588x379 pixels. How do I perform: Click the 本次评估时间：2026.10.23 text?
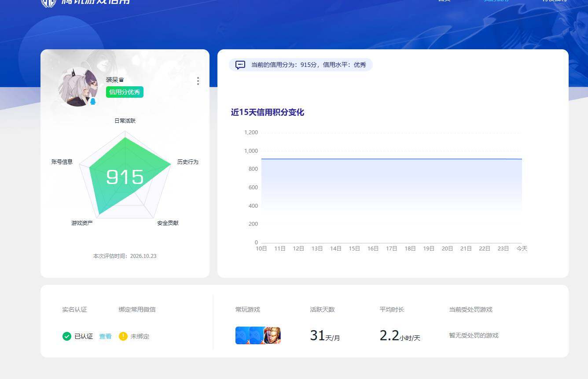point(125,256)
